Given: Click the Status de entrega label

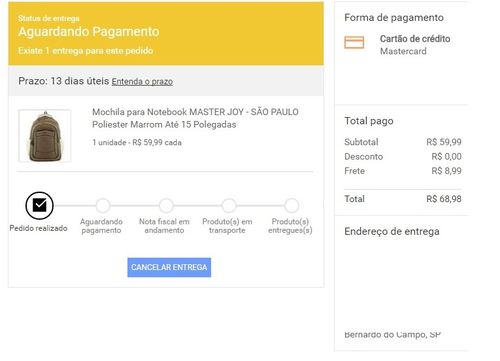Looking at the screenshot, I should (x=49, y=18).
